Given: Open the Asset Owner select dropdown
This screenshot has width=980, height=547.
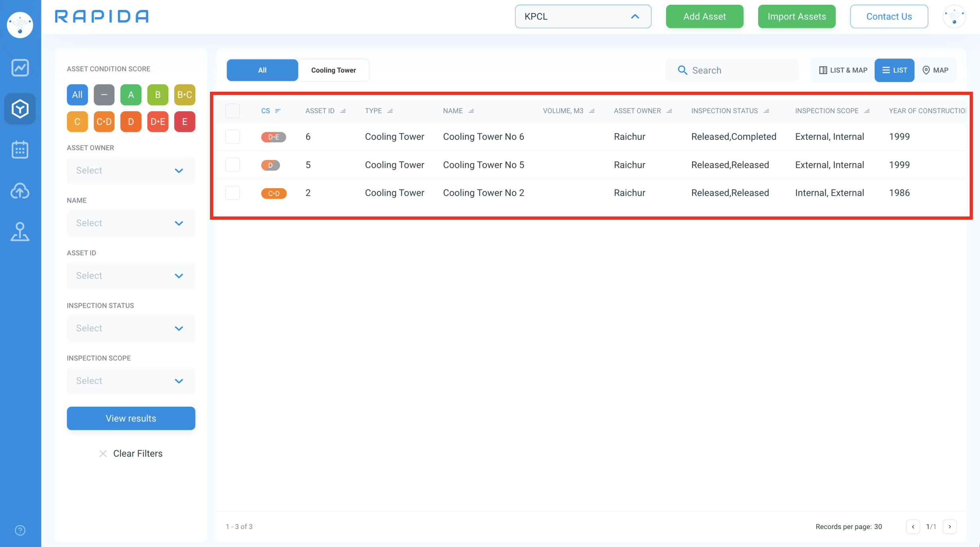Looking at the screenshot, I should (131, 171).
